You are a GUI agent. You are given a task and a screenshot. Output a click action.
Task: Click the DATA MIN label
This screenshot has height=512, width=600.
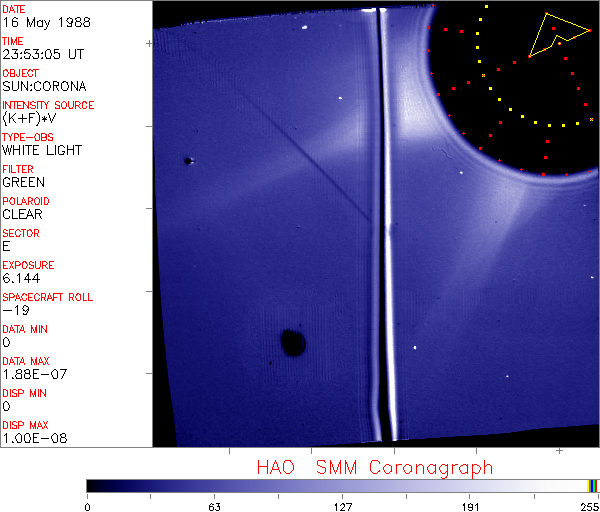pos(25,329)
